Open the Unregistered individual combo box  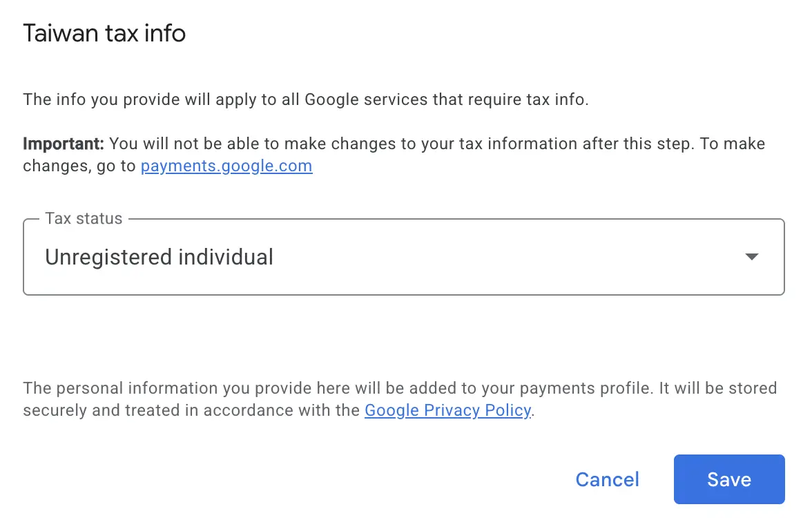(x=404, y=257)
